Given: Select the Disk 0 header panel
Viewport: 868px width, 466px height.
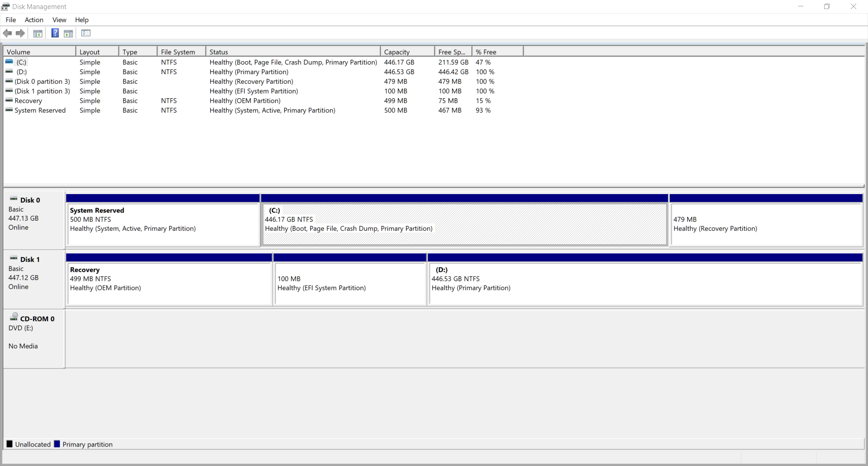Looking at the screenshot, I should click(34, 220).
